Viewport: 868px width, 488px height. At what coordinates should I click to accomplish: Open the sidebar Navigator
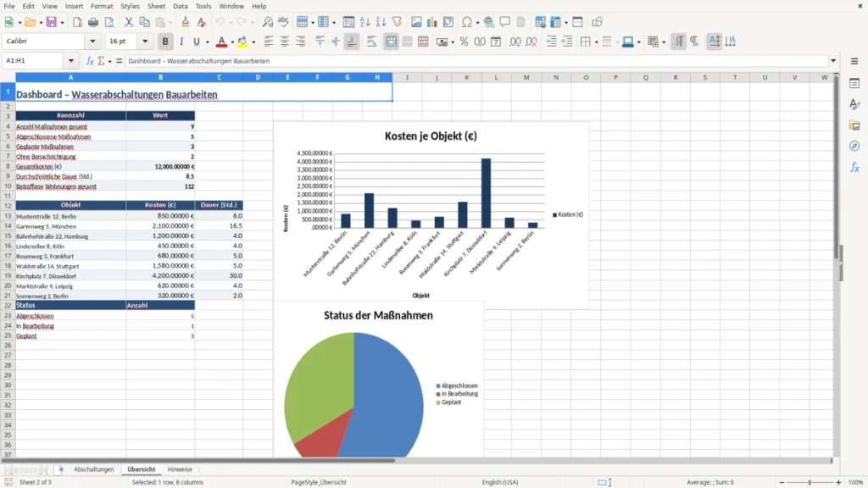tap(854, 146)
